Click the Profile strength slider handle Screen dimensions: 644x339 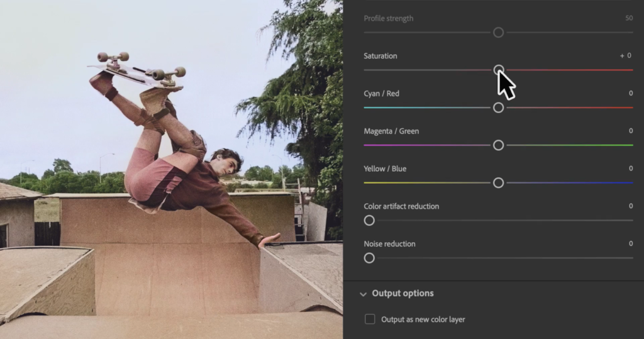[x=498, y=33]
